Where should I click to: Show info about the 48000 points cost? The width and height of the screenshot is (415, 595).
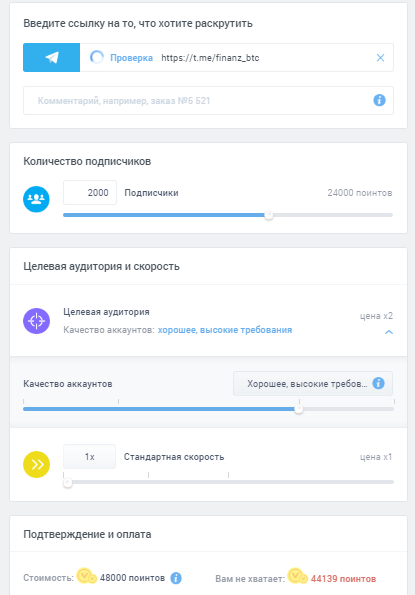point(176,578)
